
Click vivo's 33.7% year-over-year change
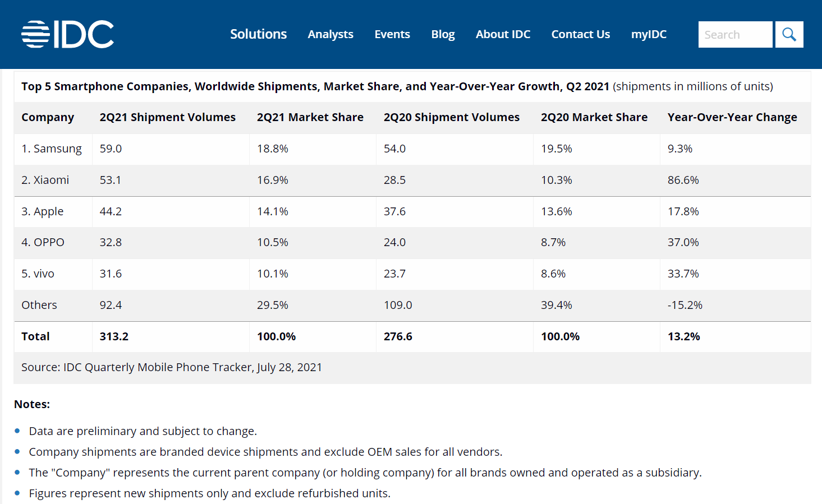pos(683,274)
